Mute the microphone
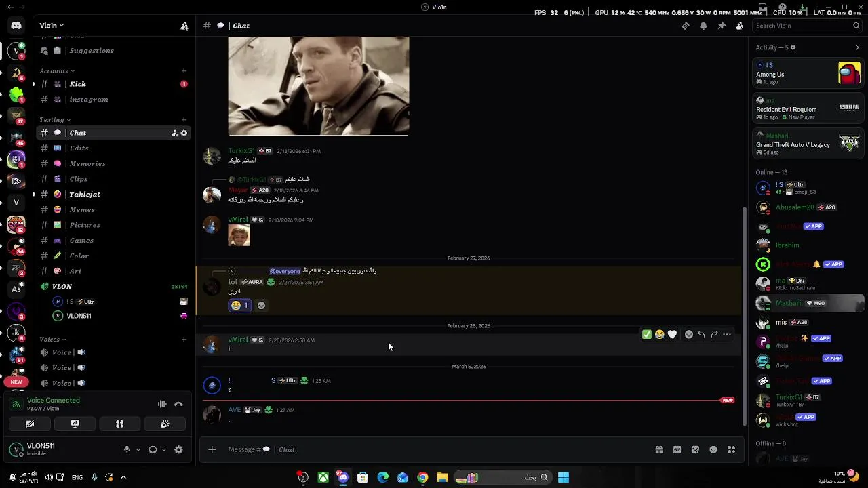Viewport: 868px width, 488px height. [x=127, y=449]
